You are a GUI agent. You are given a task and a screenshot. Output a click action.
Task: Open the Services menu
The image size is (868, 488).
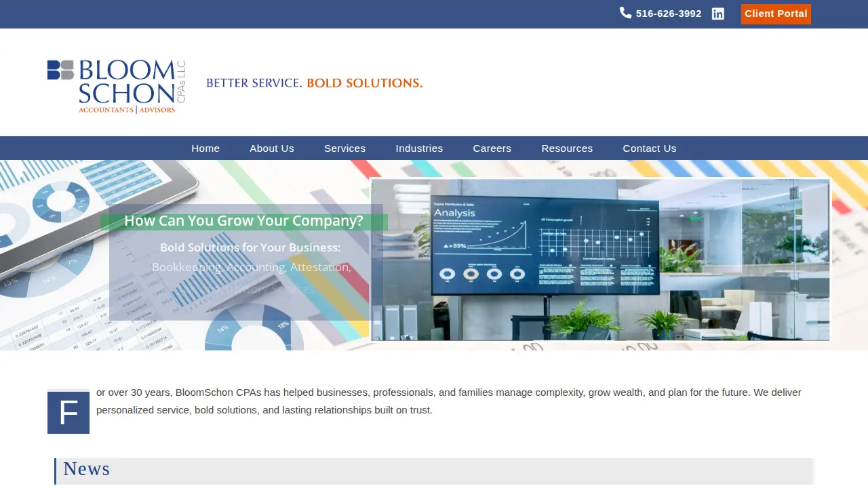point(344,148)
